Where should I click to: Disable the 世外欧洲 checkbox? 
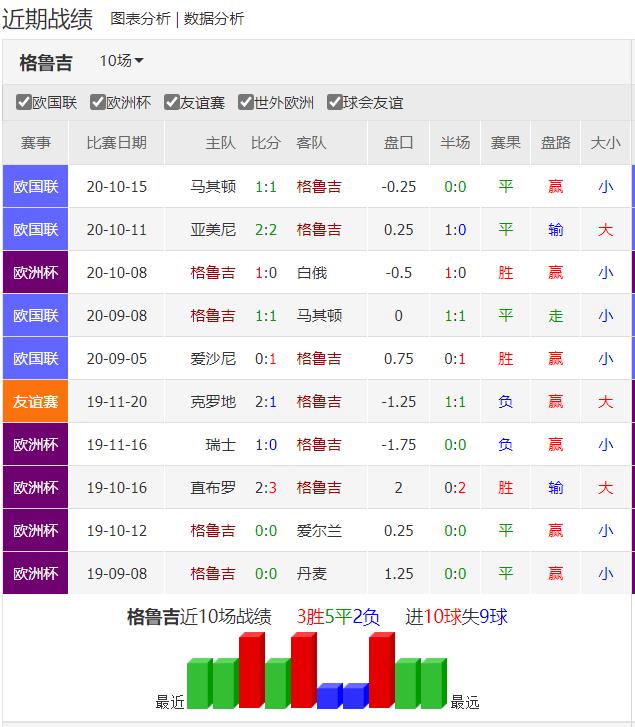[246, 102]
